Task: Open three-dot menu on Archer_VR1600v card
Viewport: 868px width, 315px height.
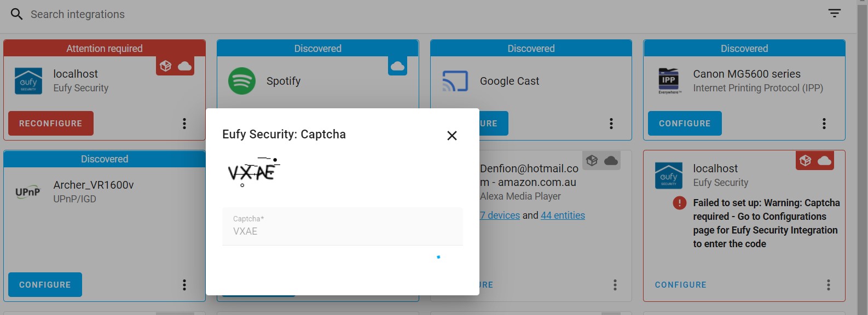Action: [184, 285]
